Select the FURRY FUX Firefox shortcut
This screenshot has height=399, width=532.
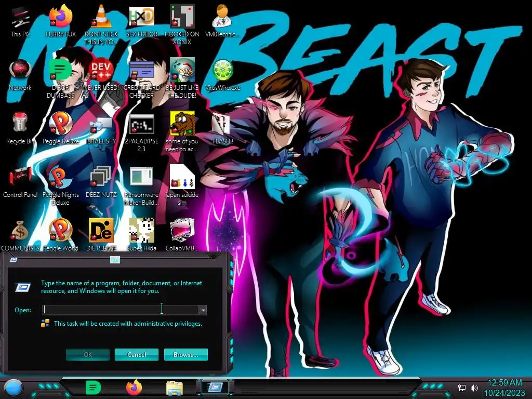tap(60, 22)
